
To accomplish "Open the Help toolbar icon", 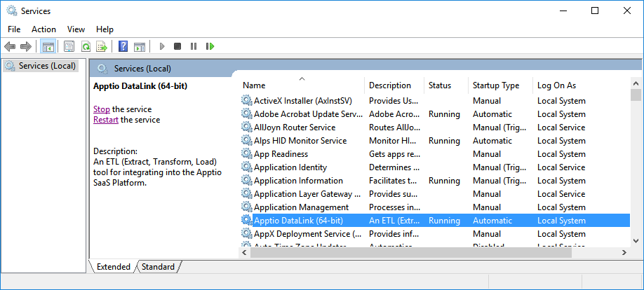I will pos(123,46).
